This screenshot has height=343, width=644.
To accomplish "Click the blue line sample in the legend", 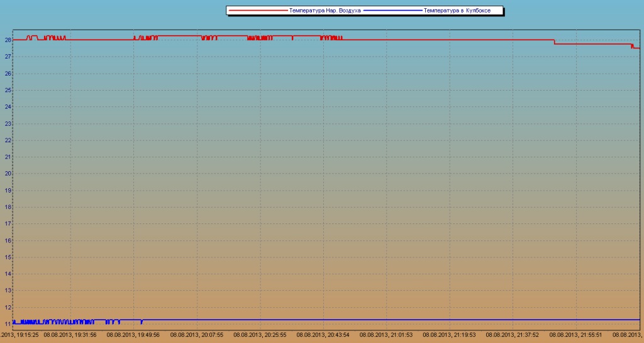I will [393, 11].
